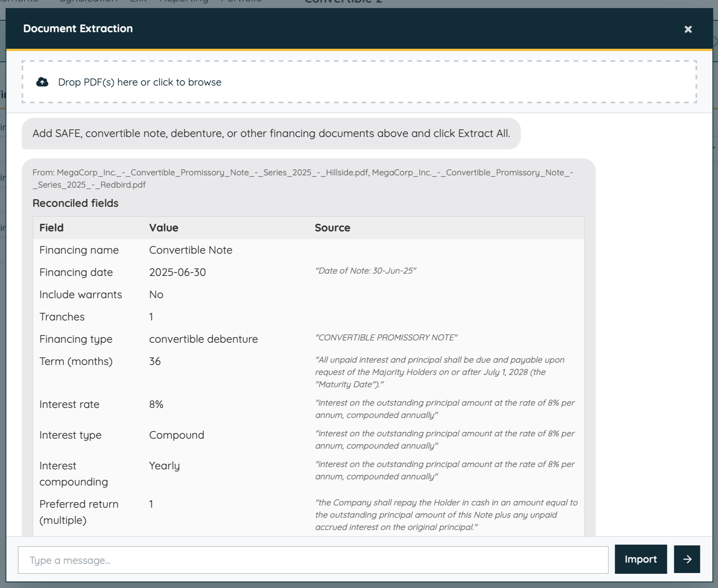Click the Maturity Date source quote
Image resolution: width=718 pixels, height=588 pixels.
coord(440,372)
